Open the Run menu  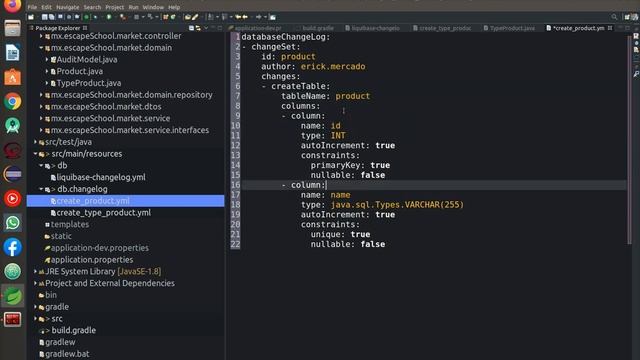tap(133, 7)
